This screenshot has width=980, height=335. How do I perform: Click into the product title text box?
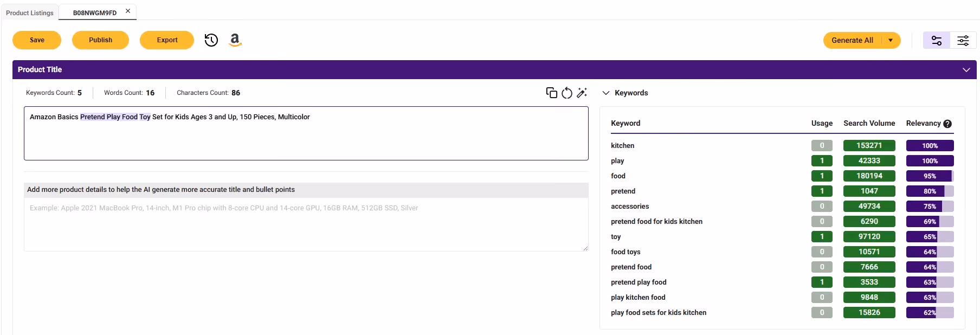[x=306, y=133]
